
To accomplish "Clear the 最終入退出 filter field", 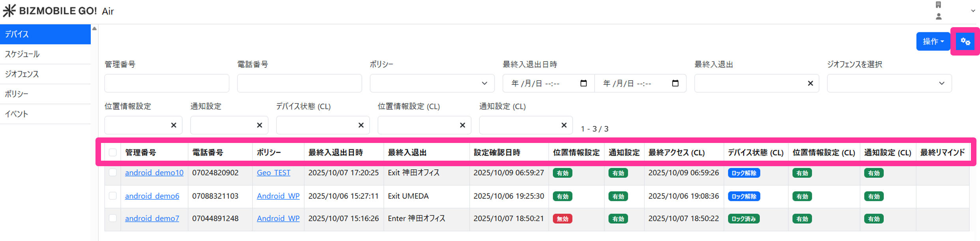I will pos(810,83).
